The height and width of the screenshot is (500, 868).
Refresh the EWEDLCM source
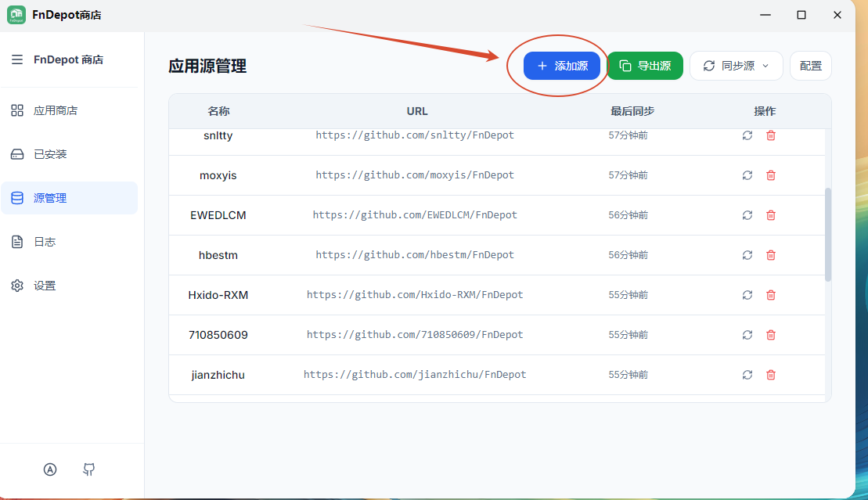[x=747, y=215]
